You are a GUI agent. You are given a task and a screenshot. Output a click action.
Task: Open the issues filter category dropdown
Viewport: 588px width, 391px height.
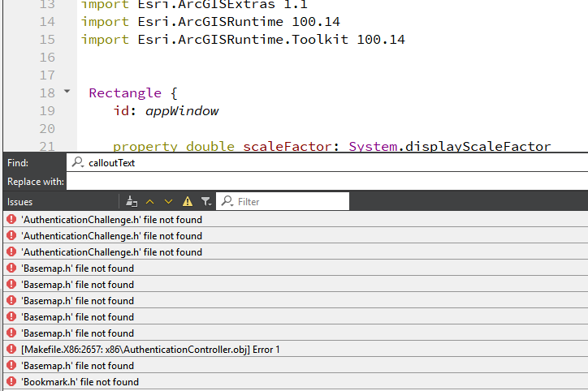pos(206,201)
